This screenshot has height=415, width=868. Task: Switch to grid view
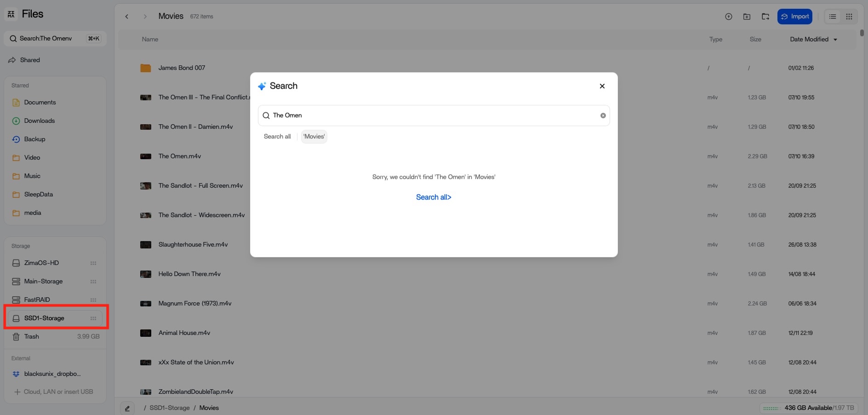[849, 17]
